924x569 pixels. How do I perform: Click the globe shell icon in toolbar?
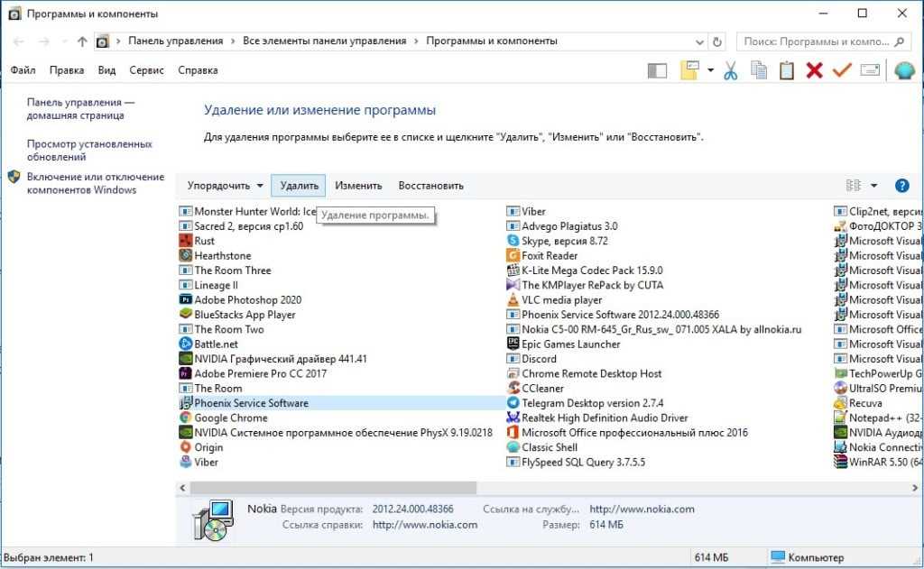[904, 70]
